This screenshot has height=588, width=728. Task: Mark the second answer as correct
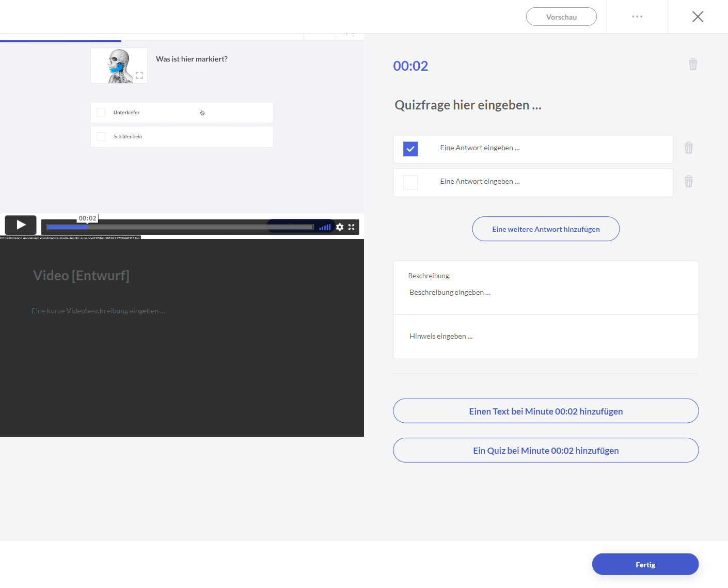(x=410, y=182)
